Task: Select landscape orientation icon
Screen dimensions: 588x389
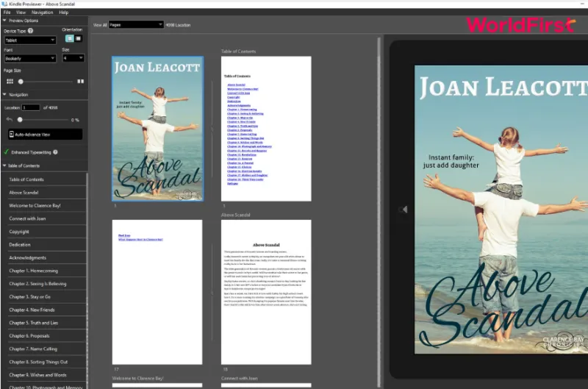Action: tap(79, 38)
